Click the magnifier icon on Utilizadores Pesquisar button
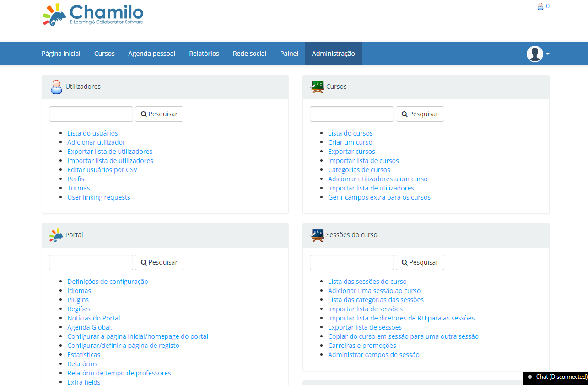Image resolution: width=588 pixels, height=385 pixels. (x=144, y=114)
